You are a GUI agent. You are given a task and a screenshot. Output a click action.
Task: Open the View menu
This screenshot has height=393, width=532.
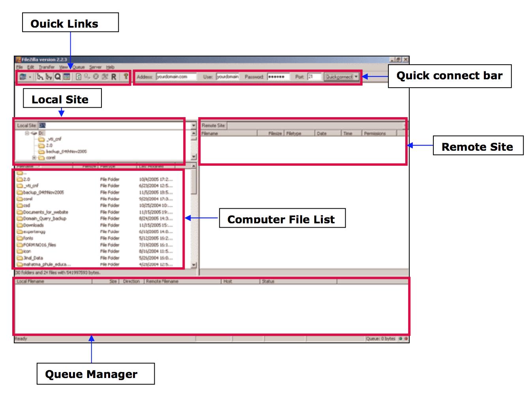pyautogui.click(x=63, y=67)
